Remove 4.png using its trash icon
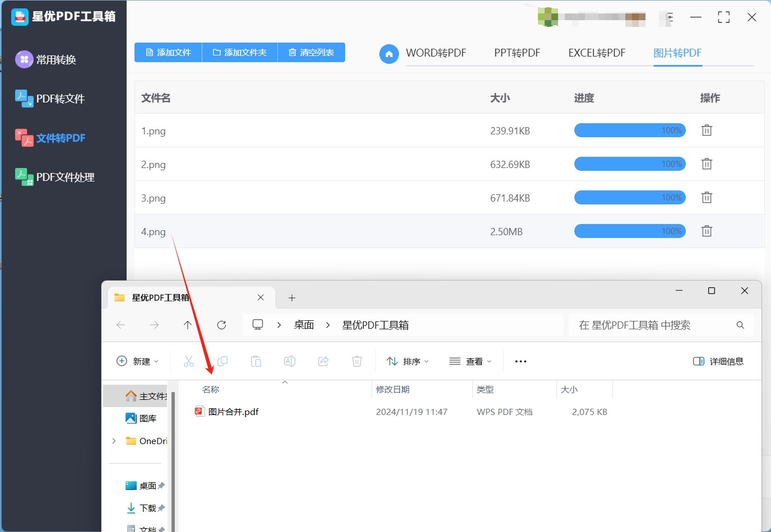771x532 pixels. 707,231
